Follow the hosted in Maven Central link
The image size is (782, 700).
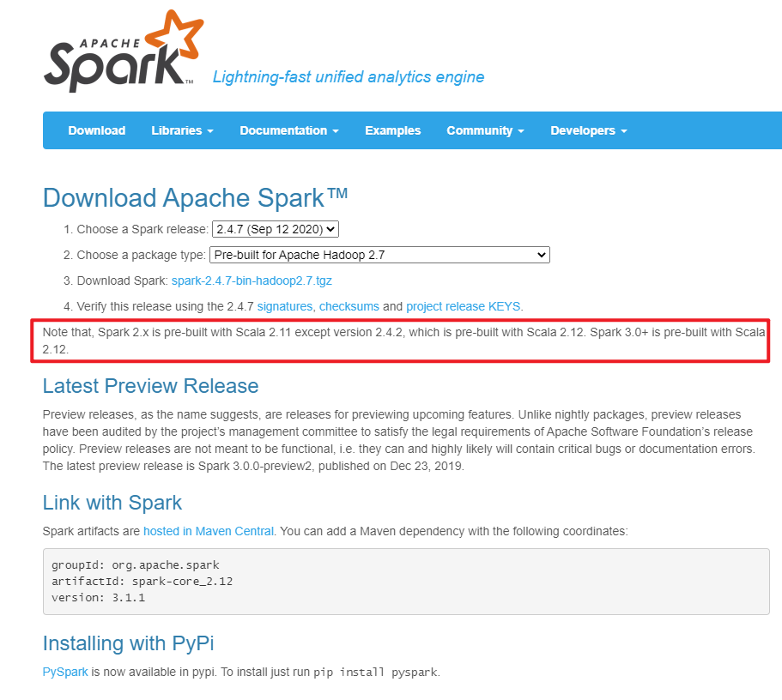pos(209,532)
